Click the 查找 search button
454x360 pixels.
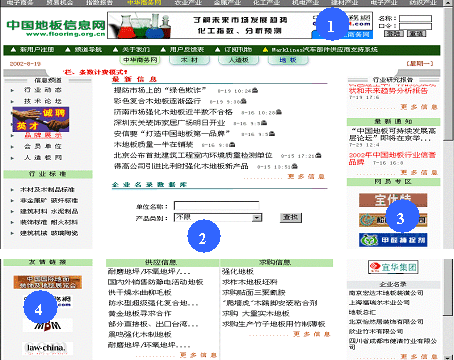click(x=290, y=218)
